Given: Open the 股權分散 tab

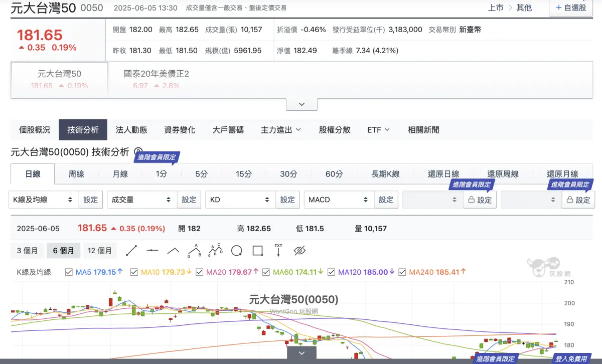Looking at the screenshot, I should tap(335, 130).
